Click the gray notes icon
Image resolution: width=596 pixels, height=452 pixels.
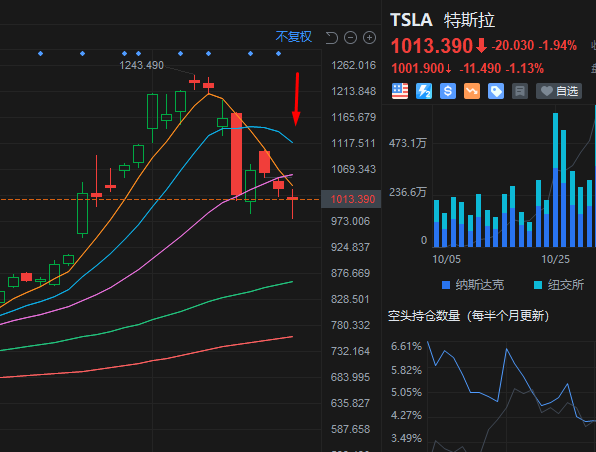(520, 91)
